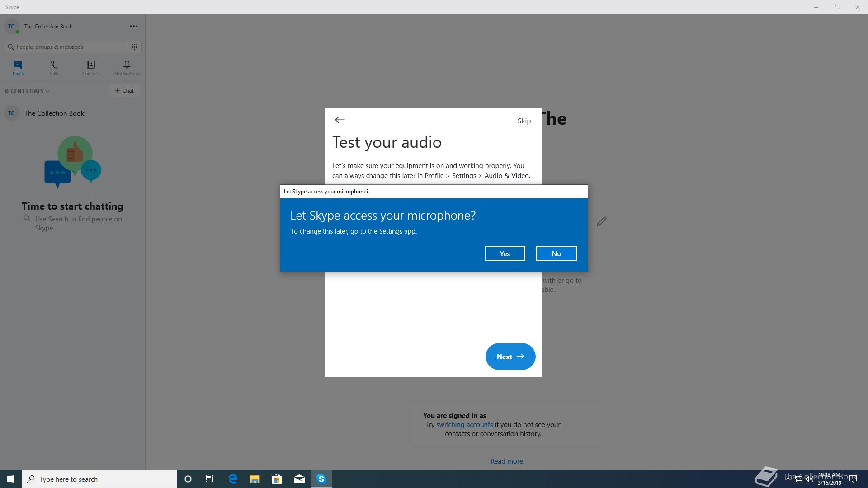The width and height of the screenshot is (868, 488).
Task: Switch to the Calls tab
Action: 54,68
